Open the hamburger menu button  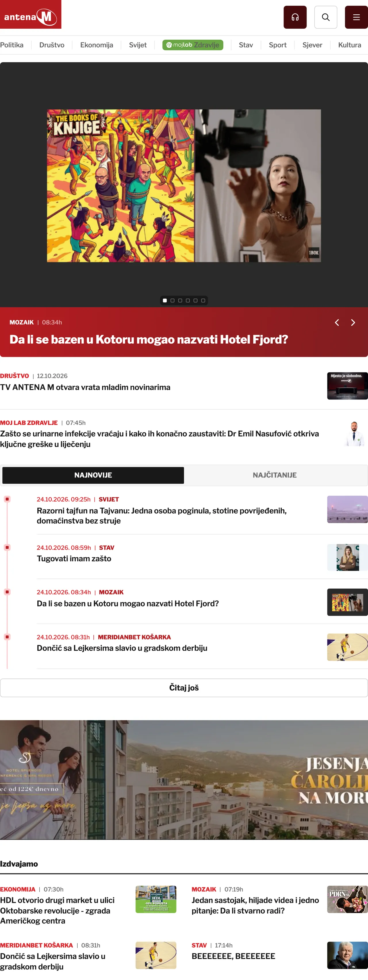356,17
